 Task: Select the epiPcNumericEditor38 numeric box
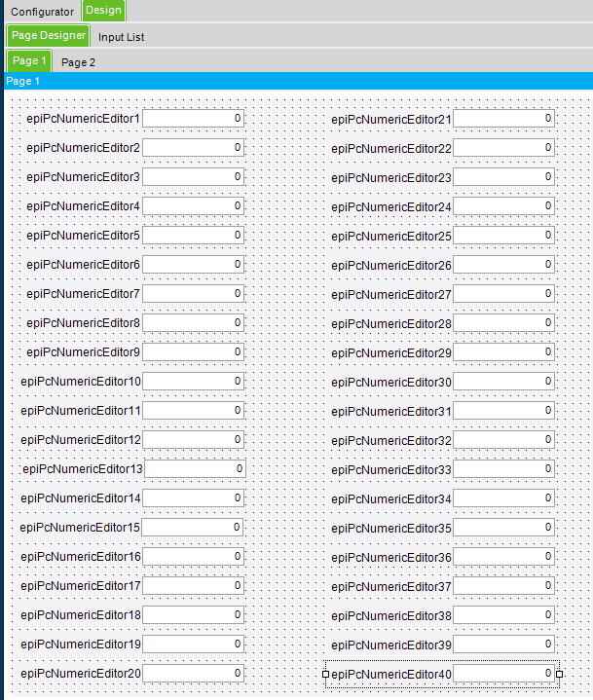pyautogui.click(x=504, y=615)
